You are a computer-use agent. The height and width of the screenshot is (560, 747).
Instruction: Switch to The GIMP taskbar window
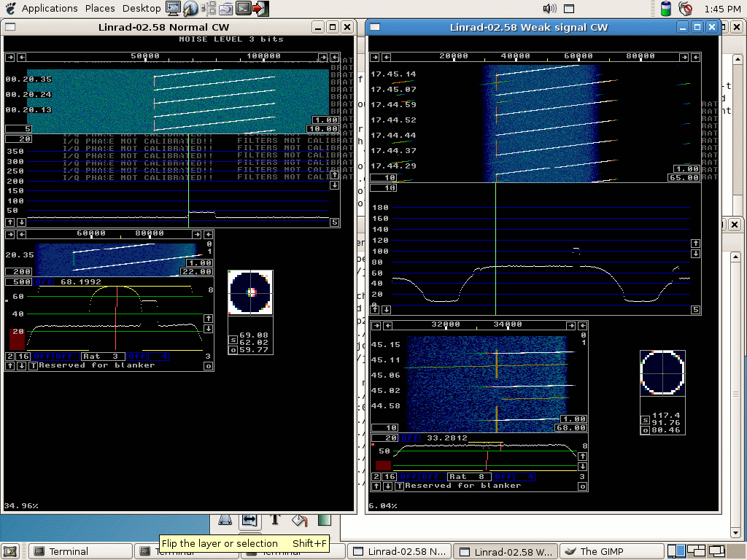(611, 551)
